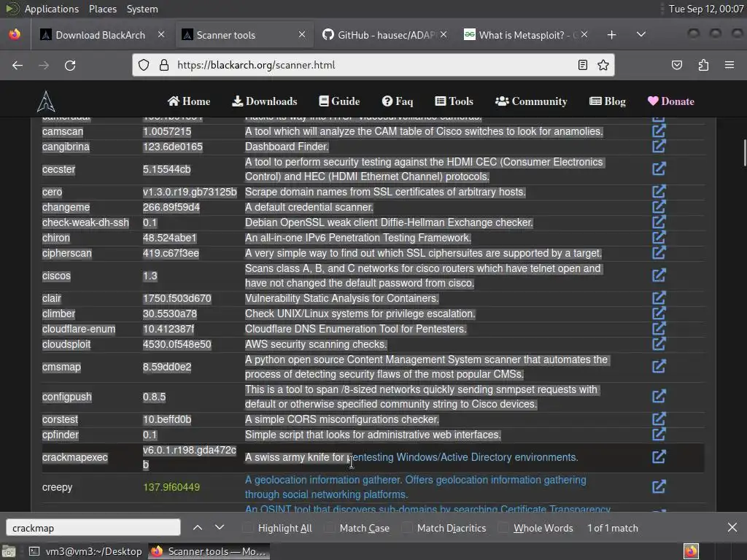Open the Applications menu
Viewport: 747px width, 560px height.
pyautogui.click(x=52, y=9)
